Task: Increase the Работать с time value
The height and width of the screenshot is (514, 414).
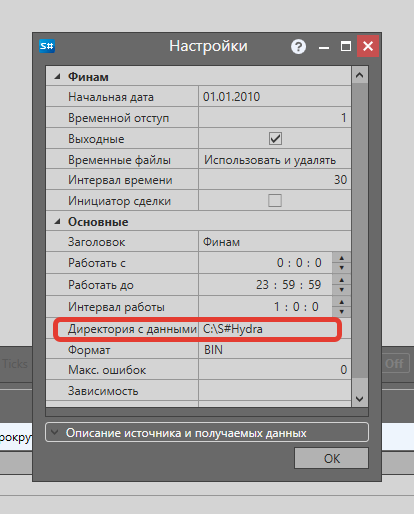Action: 342,258
